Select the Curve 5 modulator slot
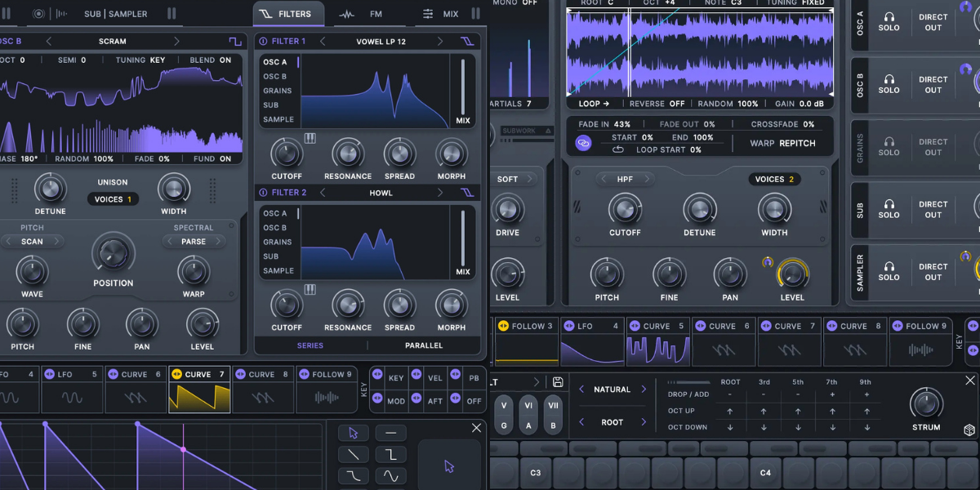 click(658, 341)
